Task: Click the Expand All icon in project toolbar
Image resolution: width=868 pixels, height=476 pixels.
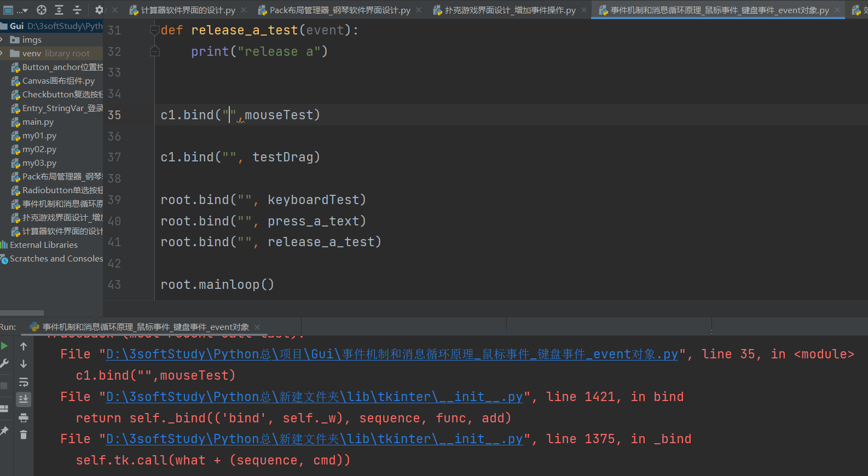Action: [59, 10]
